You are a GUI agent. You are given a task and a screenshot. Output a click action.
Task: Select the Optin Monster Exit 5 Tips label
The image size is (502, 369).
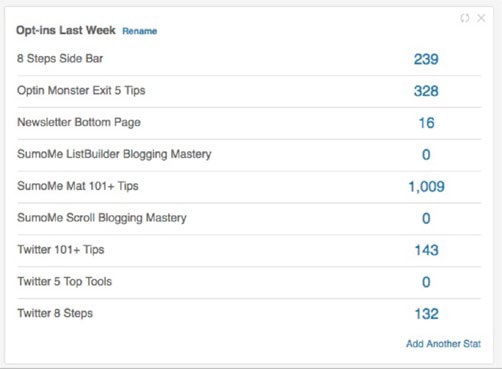[x=81, y=91]
